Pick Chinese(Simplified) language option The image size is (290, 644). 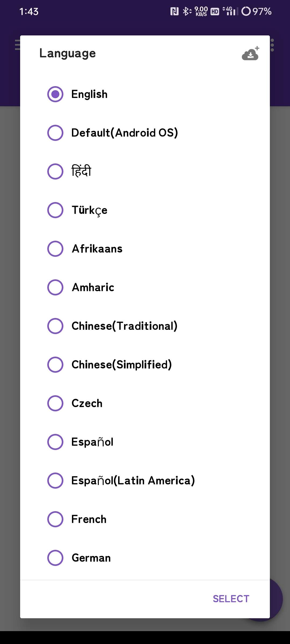[x=55, y=365]
